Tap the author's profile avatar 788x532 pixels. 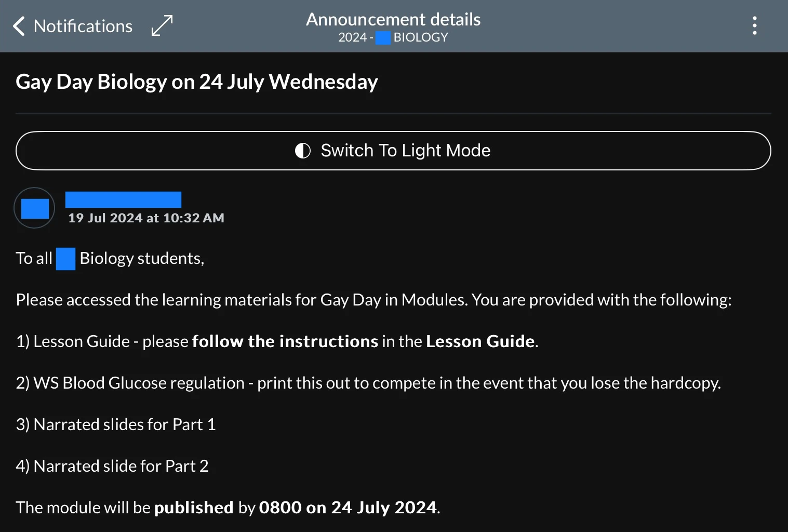point(34,208)
